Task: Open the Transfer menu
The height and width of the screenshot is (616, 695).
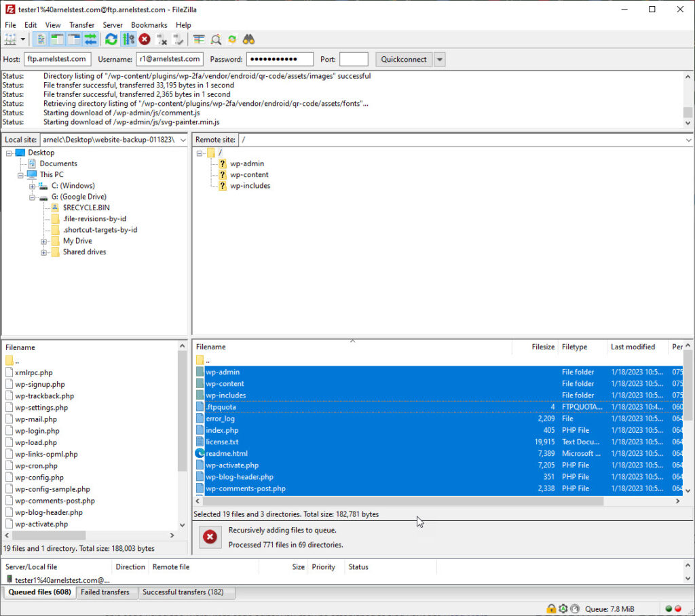Action: point(82,25)
